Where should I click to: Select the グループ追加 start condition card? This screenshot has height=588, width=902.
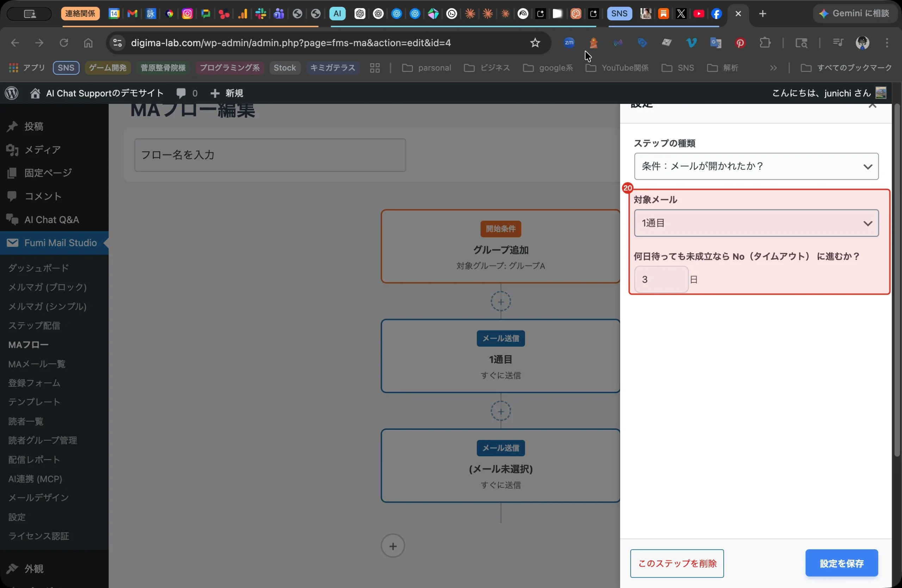tap(500, 246)
